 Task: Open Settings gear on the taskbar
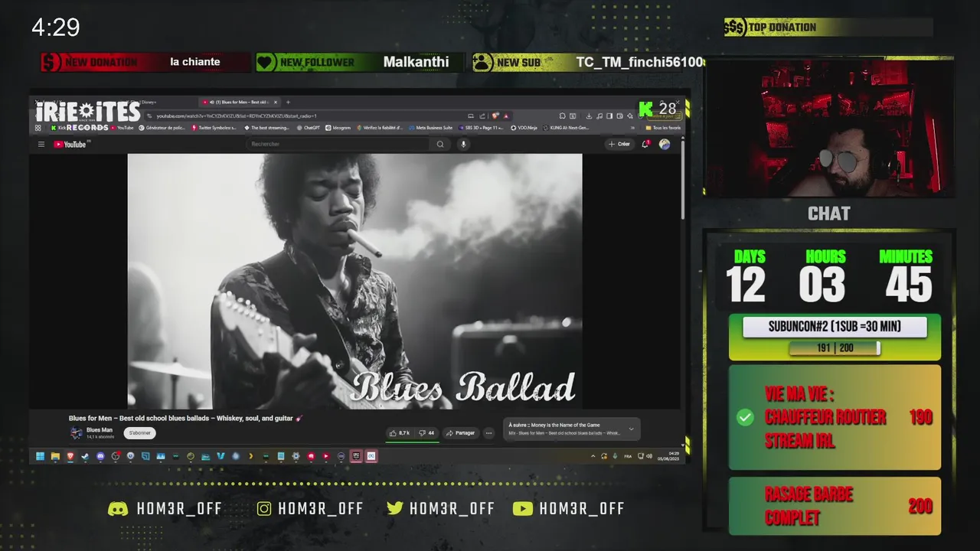tap(296, 456)
